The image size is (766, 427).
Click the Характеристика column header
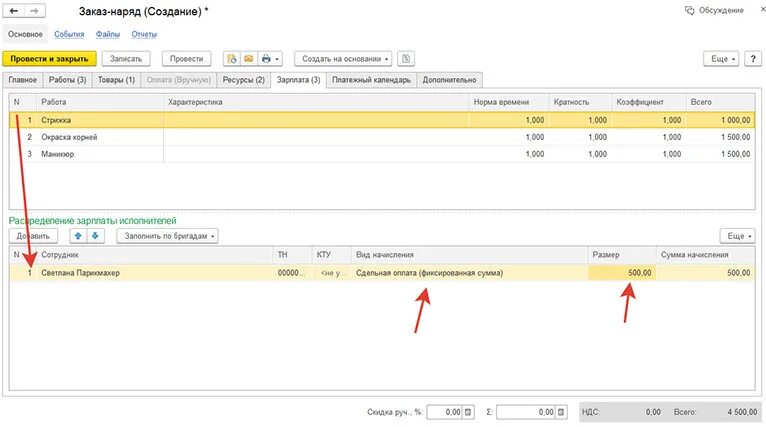pos(316,102)
